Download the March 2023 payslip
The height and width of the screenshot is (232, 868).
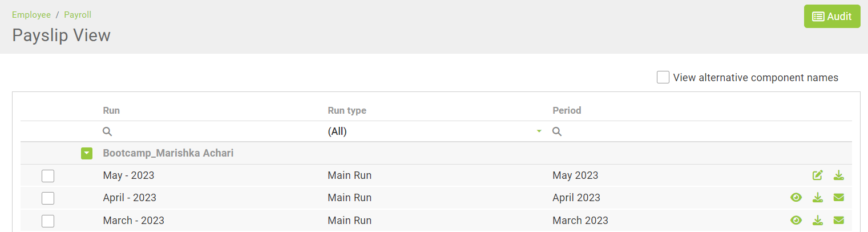point(818,220)
